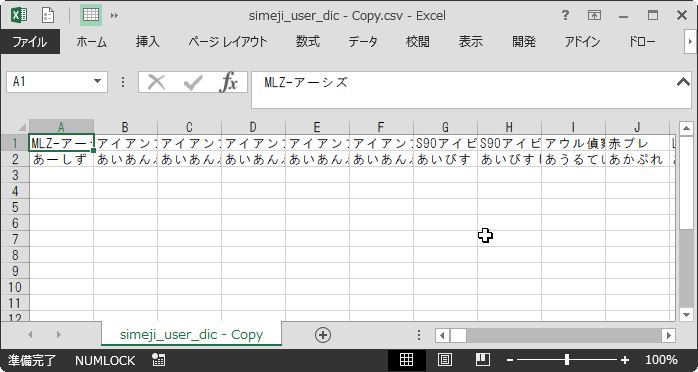Switch to the 校閲 ribbon tab
Viewport: 698px width, 372px height.
(418, 42)
